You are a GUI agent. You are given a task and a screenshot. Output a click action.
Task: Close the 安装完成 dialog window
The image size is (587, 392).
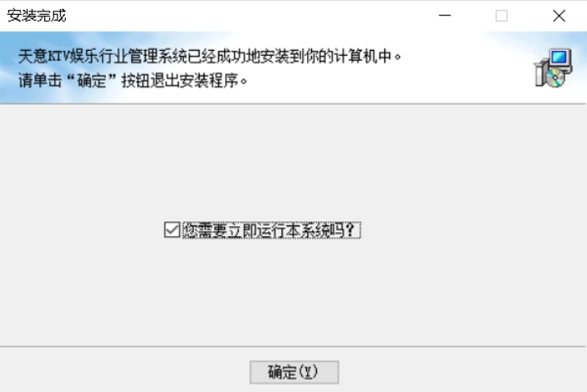click(x=559, y=16)
